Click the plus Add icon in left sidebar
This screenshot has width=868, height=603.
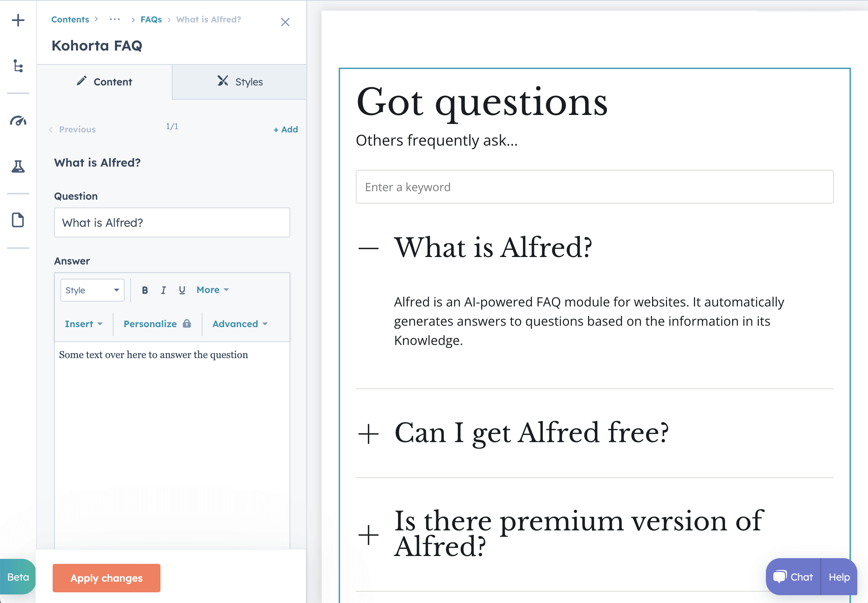pyautogui.click(x=18, y=20)
